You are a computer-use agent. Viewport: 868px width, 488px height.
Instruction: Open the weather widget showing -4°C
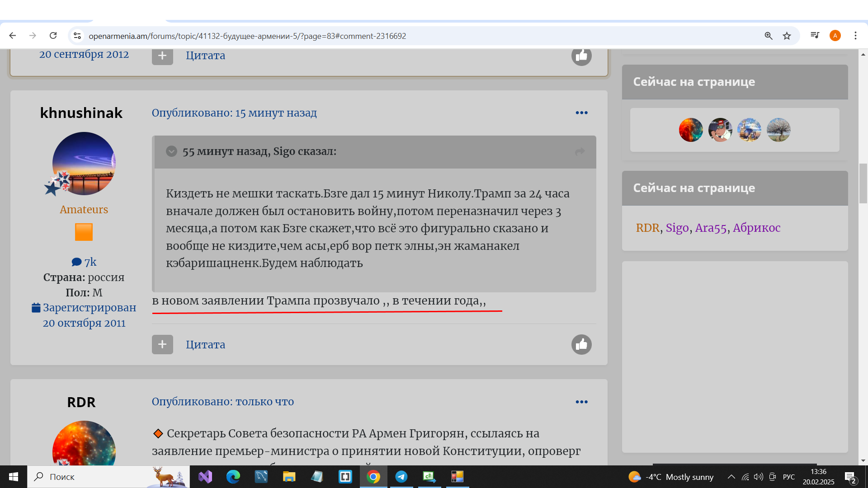(671, 477)
